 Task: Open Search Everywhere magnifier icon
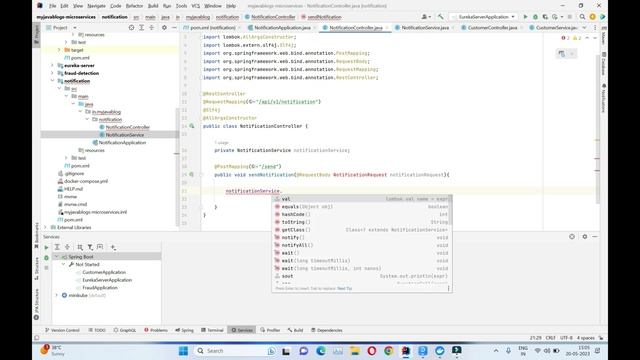coord(582,17)
